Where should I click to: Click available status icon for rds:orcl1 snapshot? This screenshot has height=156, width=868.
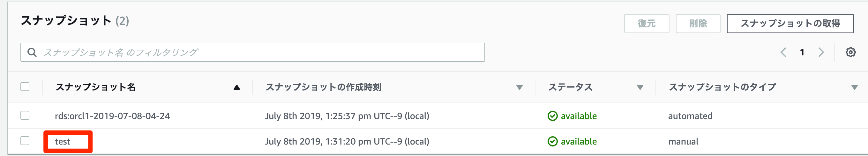coord(552,116)
